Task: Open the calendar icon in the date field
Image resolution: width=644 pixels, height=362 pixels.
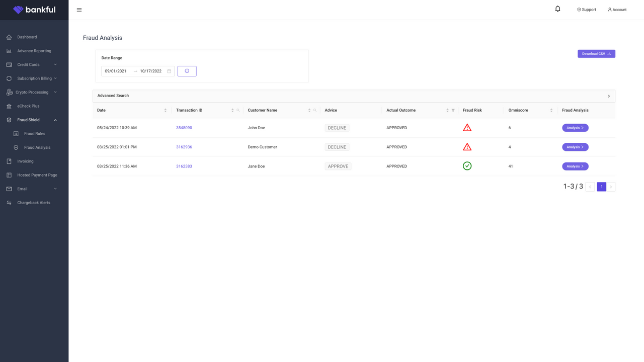Action: (x=169, y=71)
